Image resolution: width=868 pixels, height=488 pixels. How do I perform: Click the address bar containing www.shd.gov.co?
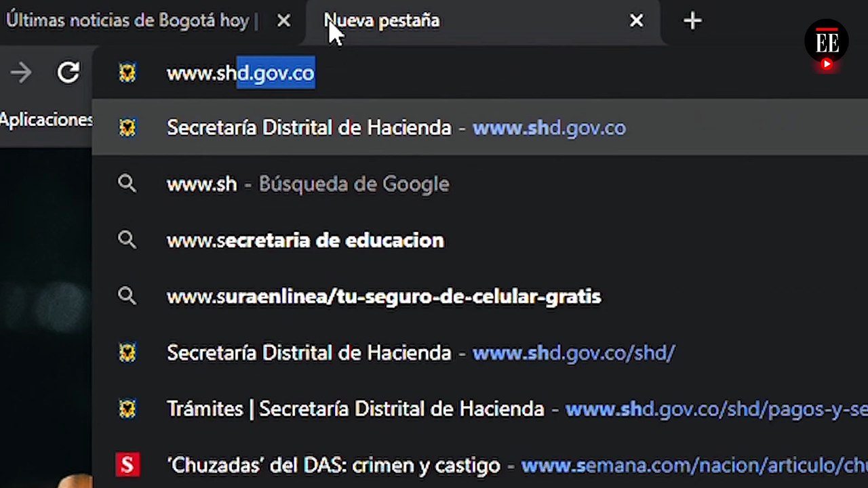pos(480,73)
